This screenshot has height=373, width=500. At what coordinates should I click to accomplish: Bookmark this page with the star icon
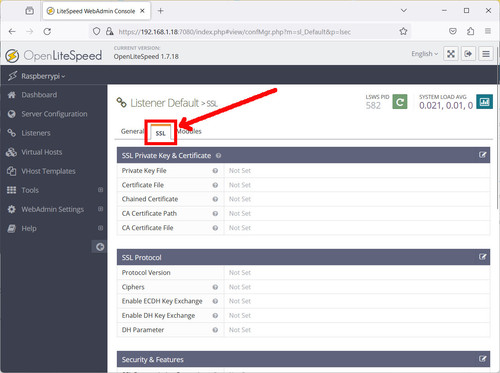(x=403, y=31)
